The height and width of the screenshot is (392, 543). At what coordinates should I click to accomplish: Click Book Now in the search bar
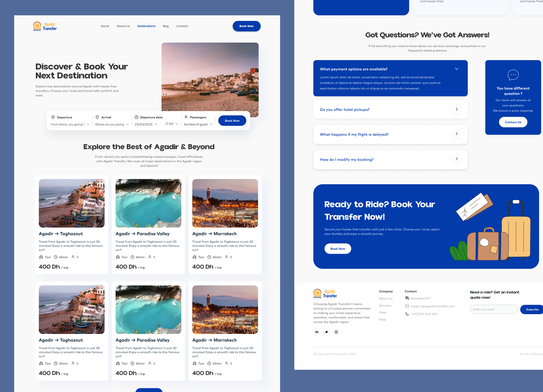(232, 121)
